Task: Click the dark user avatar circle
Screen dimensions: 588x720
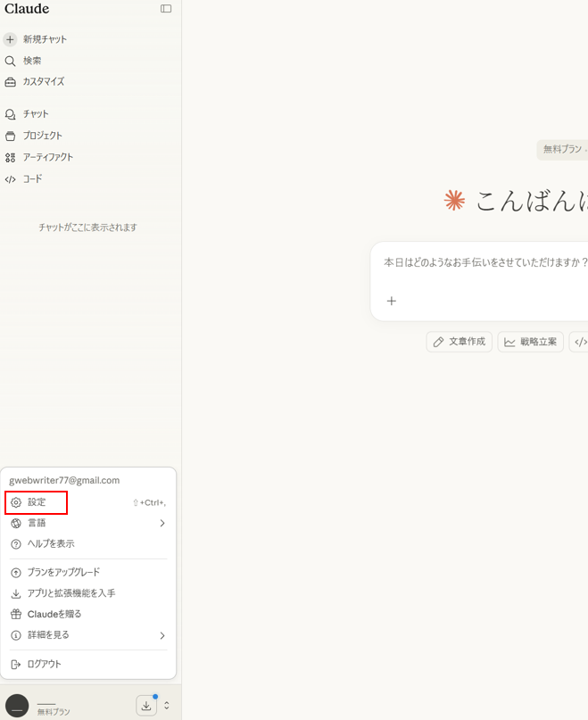Action: pos(17,706)
